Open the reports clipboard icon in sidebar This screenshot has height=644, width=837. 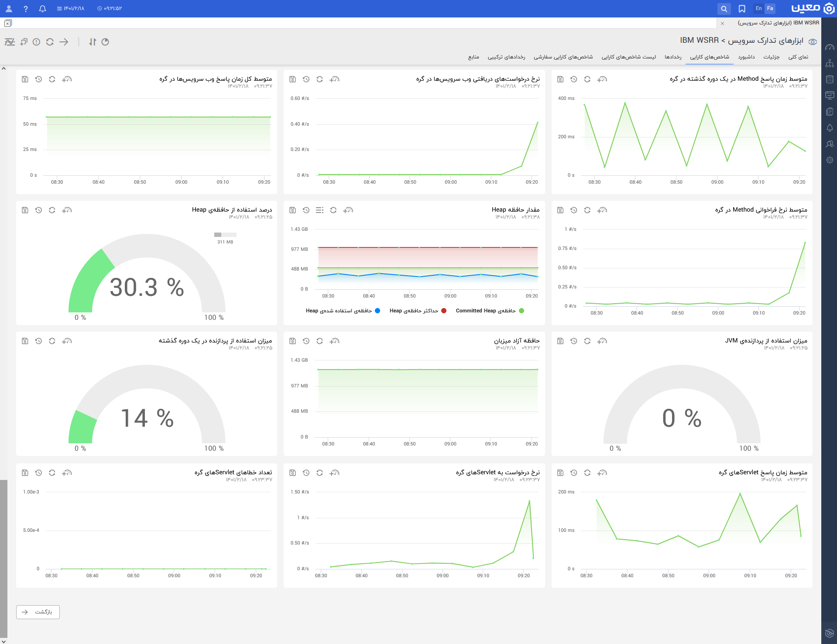tap(830, 112)
